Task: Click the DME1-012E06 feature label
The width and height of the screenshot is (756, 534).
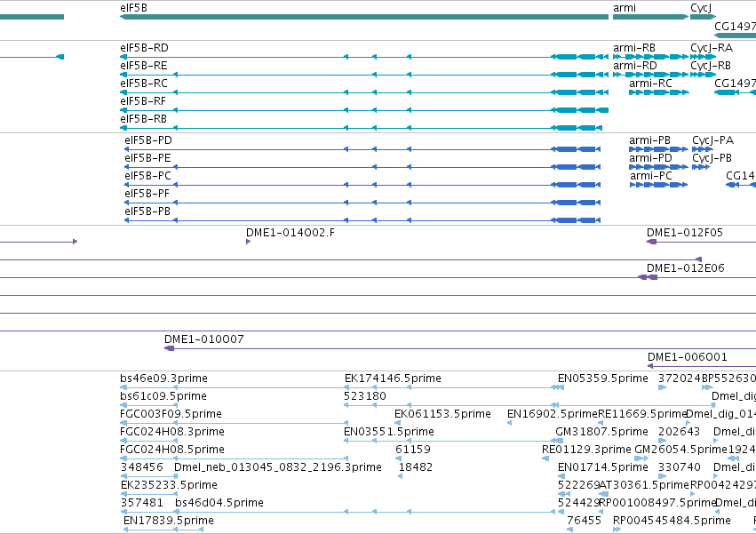Action: click(686, 268)
